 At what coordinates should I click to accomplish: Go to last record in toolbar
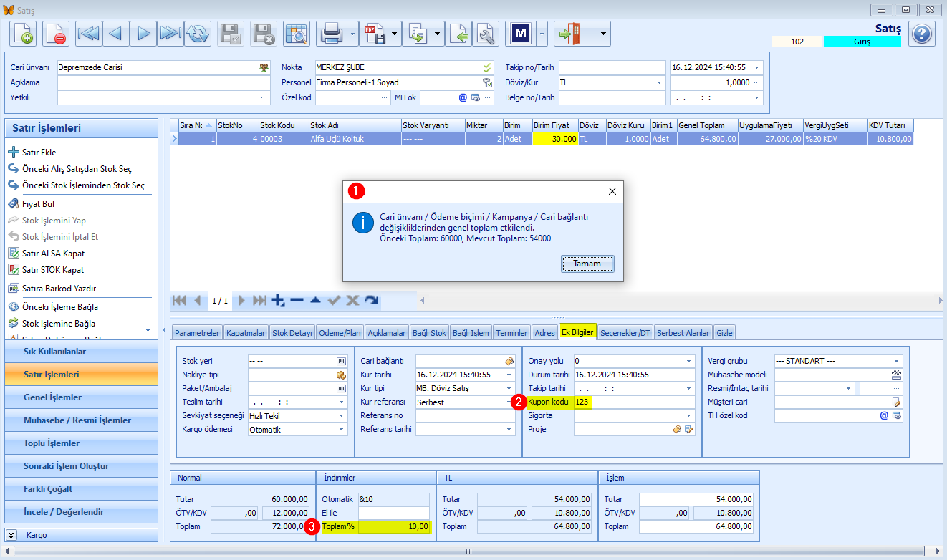tap(170, 33)
